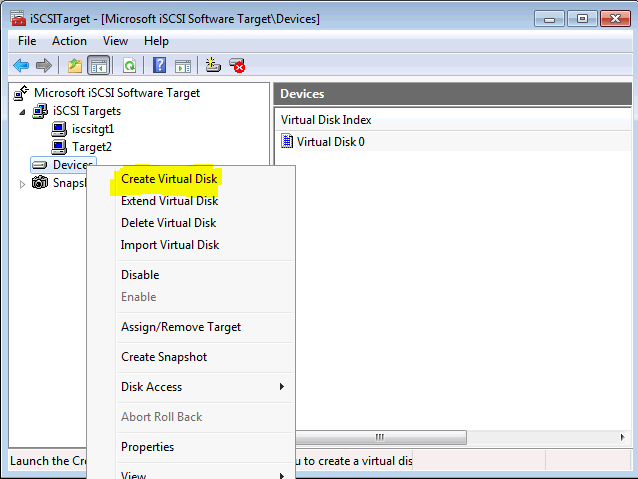Select Create Snapshot in context menu
Image resolution: width=638 pixels, height=479 pixels.
click(x=164, y=357)
